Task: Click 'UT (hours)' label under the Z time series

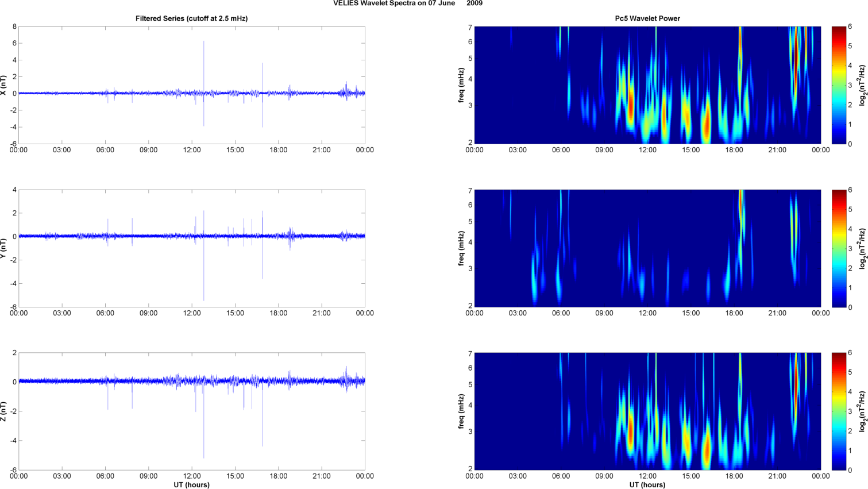Action: (x=191, y=485)
